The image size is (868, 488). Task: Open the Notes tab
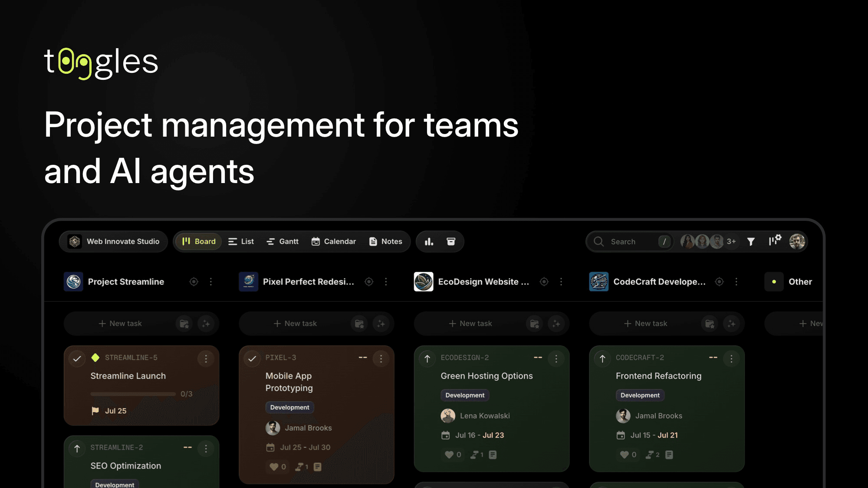tap(386, 242)
